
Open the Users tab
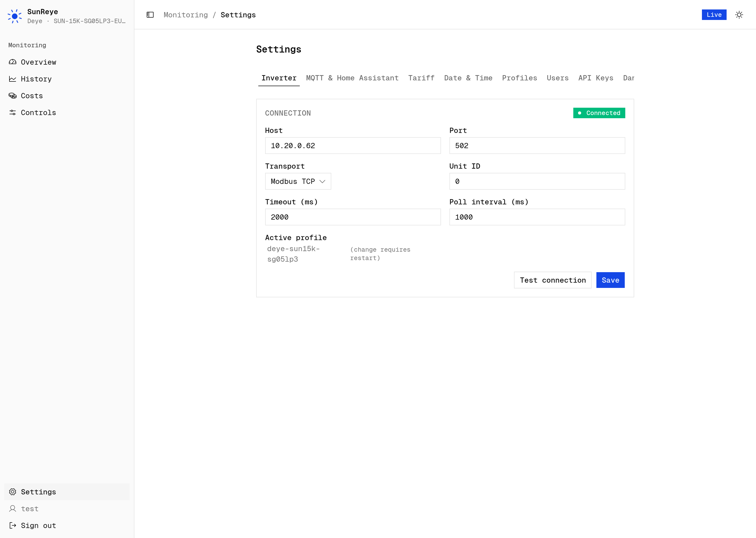tap(557, 78)
